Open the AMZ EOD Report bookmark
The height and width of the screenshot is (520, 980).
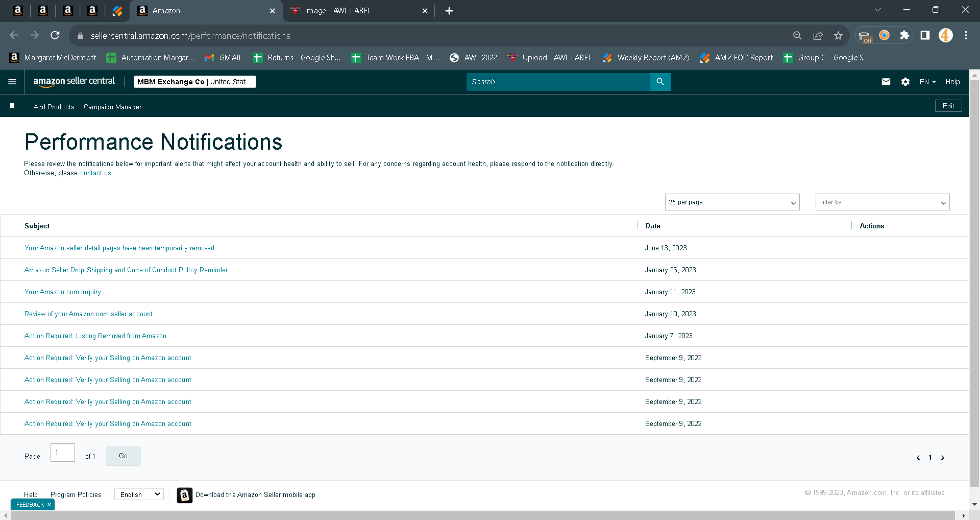click(737, 58)
